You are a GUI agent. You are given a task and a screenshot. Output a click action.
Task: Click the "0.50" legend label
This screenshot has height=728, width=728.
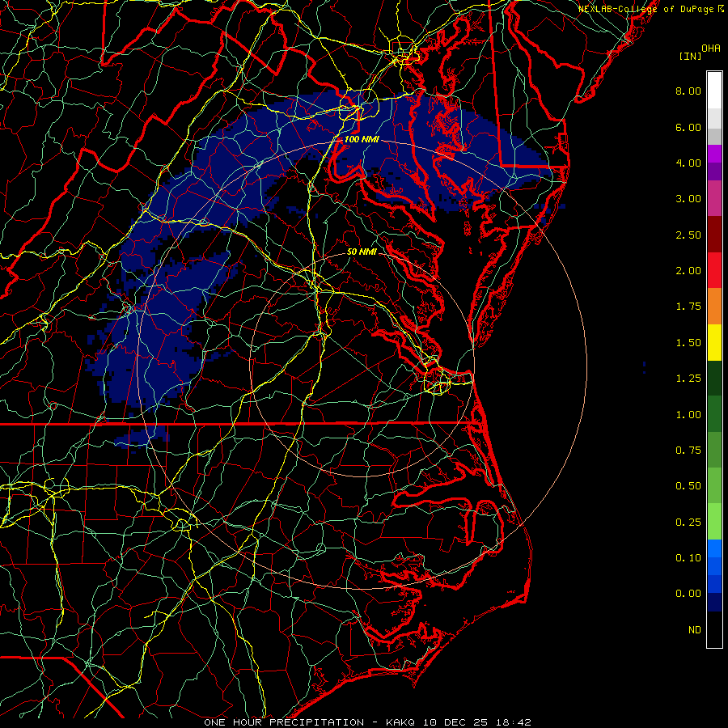coord(688,486)
